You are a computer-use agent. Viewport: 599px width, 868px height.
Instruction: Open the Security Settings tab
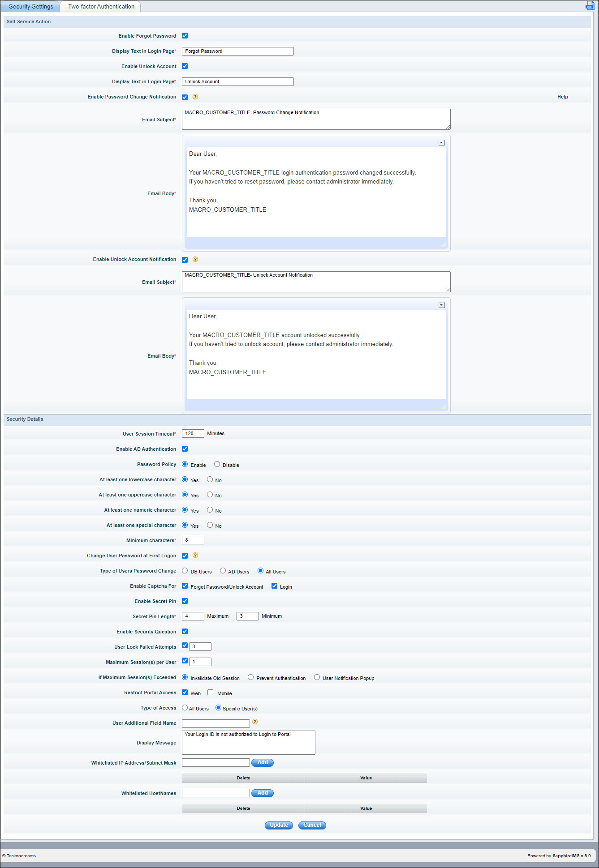pos(31,6)
